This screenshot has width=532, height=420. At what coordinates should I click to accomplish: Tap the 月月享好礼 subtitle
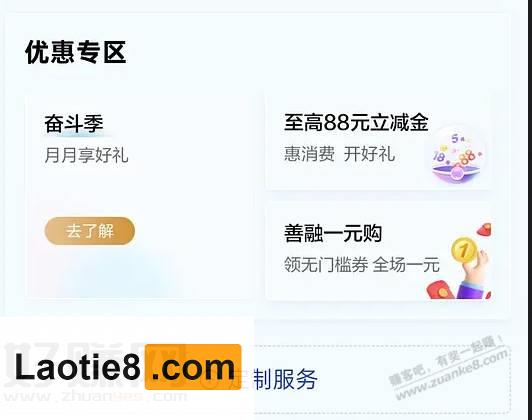coord(87,155)
